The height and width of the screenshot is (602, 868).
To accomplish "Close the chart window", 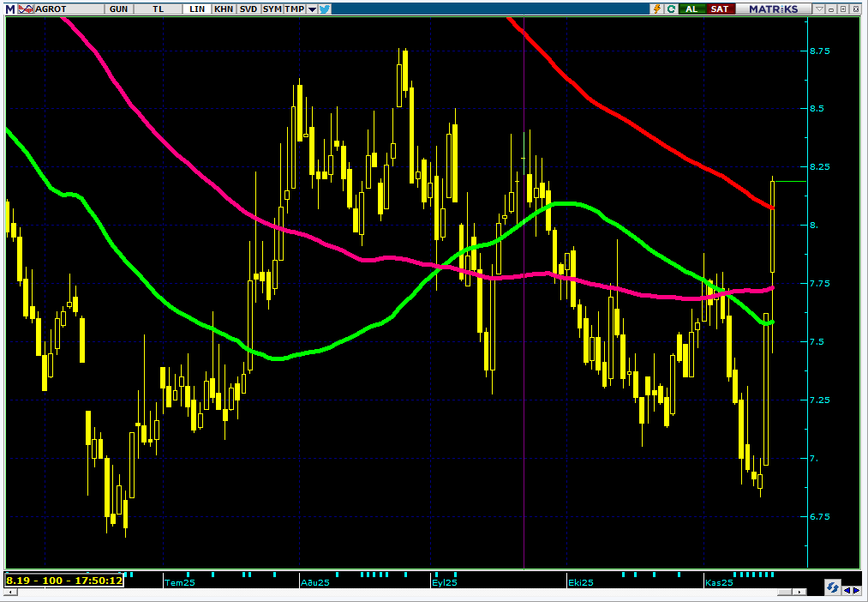I will (x=855, y=9).
